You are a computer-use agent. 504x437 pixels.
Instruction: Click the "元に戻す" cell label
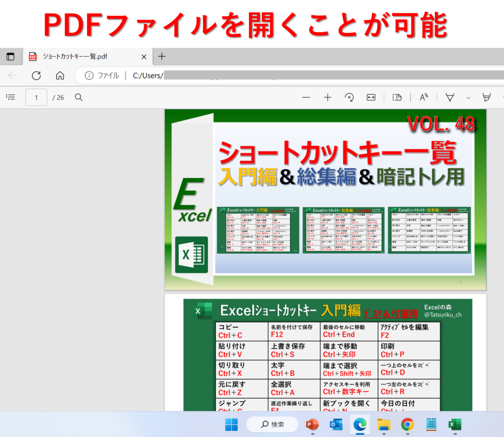click(232, 384)
